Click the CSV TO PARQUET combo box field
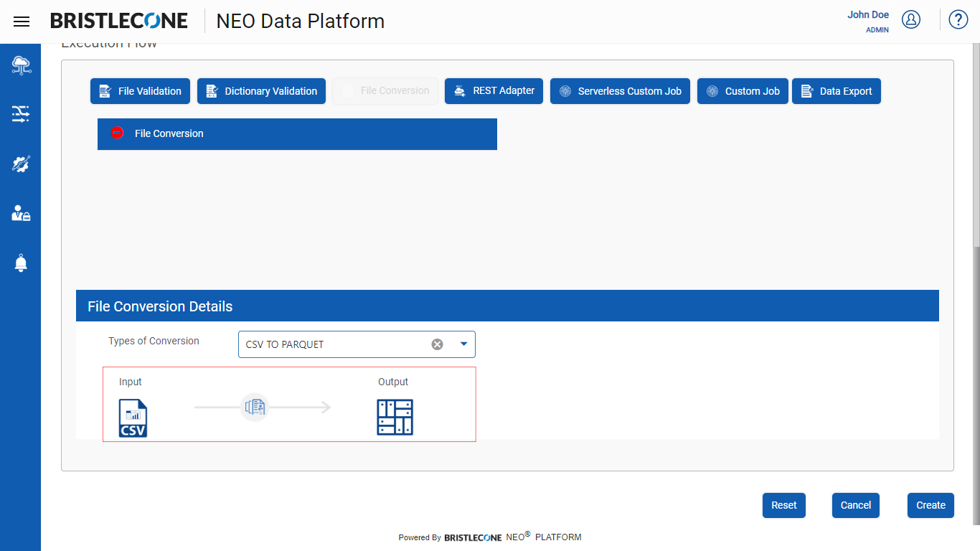Image resolution: width=980 pixels, height=551 pixels. tap(357, 344)
